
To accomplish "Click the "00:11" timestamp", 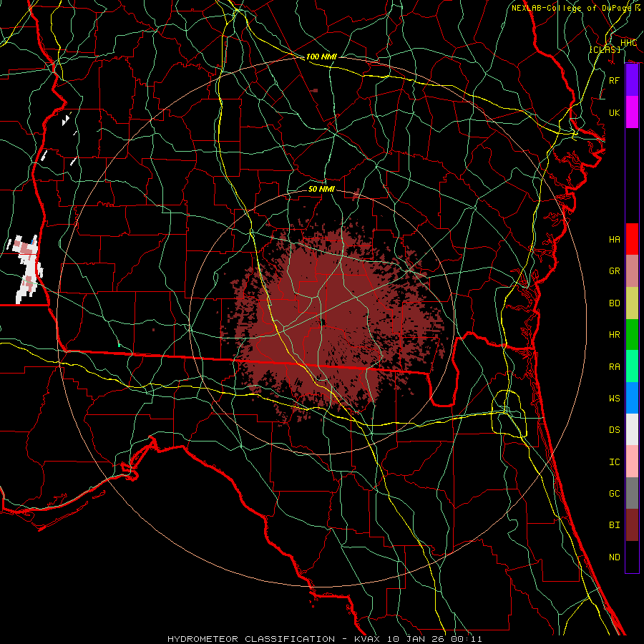I will (x=467, y=639).
